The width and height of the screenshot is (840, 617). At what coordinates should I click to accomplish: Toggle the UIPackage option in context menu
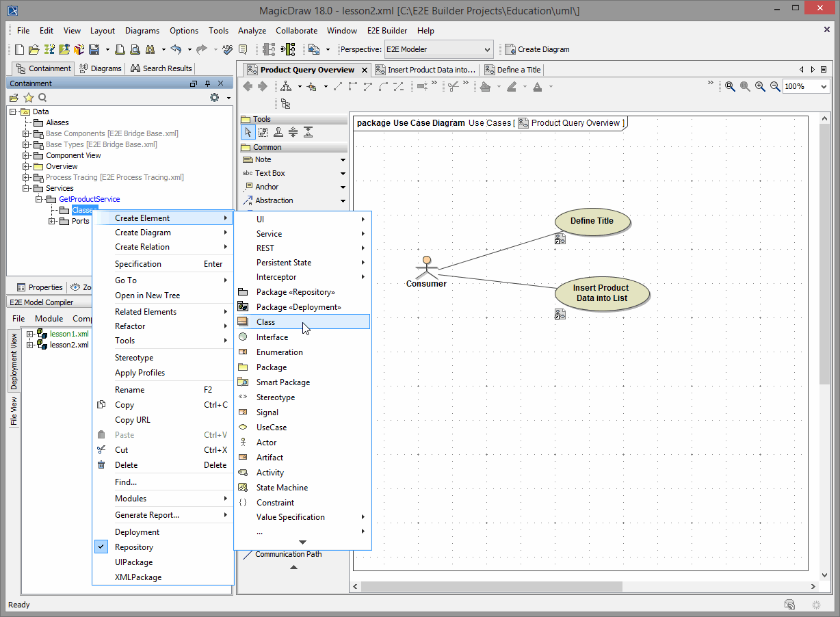[133, 562]
